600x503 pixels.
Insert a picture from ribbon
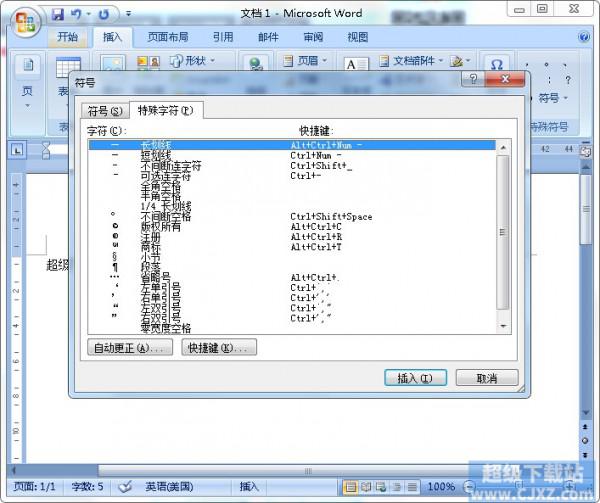click(x=112, y=63)
